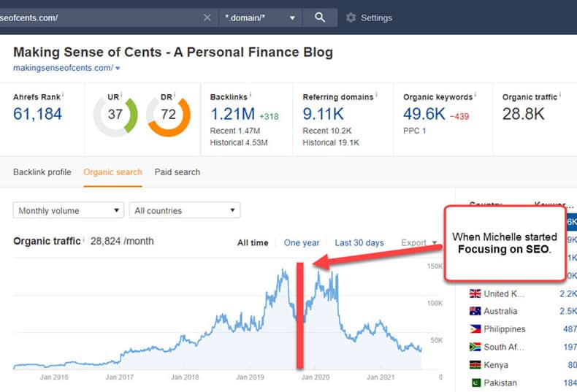Switch to Paid search tab
577x392 pixels.
point(177,172)
